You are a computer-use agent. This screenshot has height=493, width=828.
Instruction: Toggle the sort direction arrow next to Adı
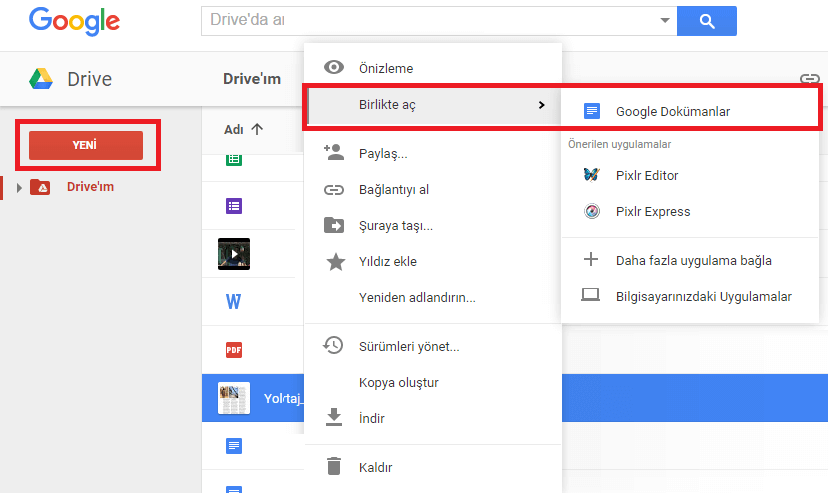257,129
